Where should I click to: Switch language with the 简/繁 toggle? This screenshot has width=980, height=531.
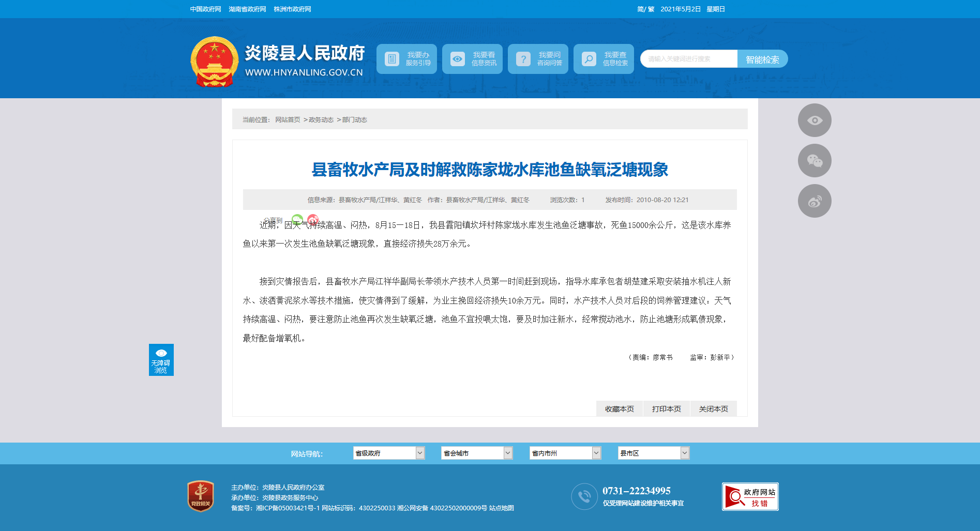pos(646,9)
